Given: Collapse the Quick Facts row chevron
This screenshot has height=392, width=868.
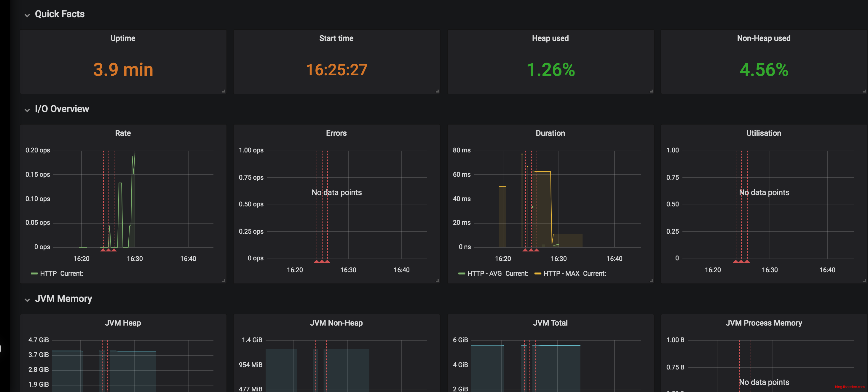Looking at the screenshot, I should (x=27, y=15).
